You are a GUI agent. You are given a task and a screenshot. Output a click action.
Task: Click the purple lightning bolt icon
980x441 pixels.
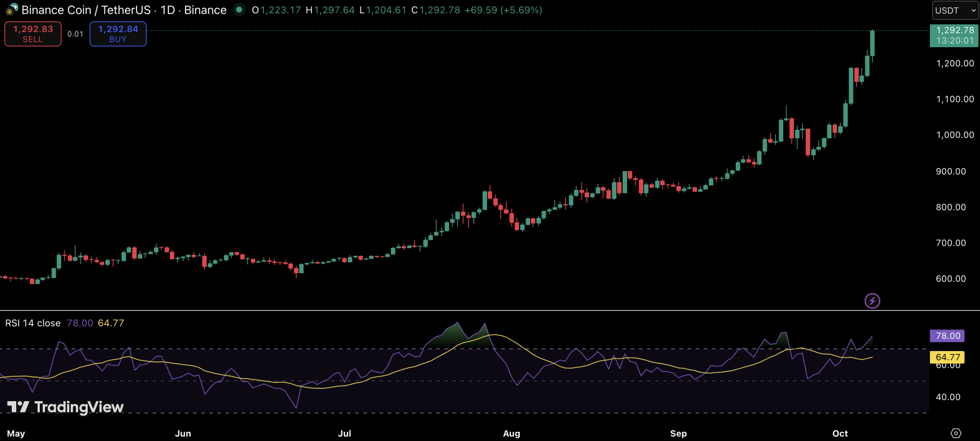pyautogui.click(x=872, y=301)
